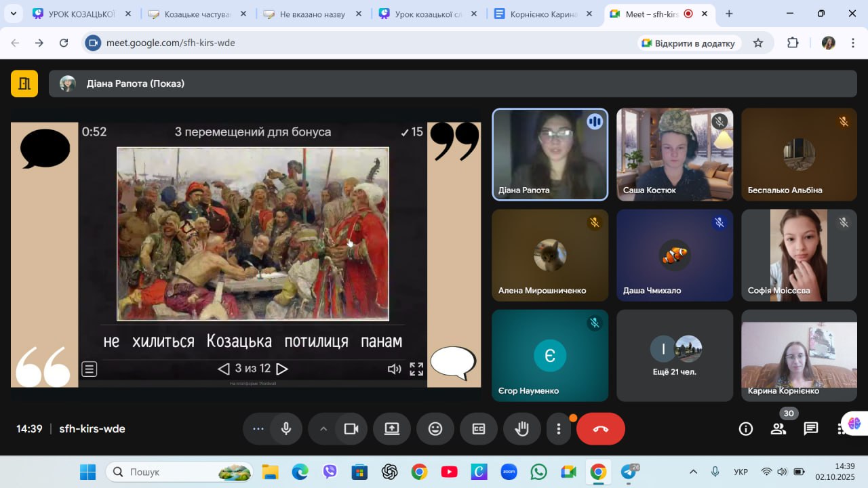868x488 pixels.
Task: Click the red leave call button
Action: coord(600,428)
